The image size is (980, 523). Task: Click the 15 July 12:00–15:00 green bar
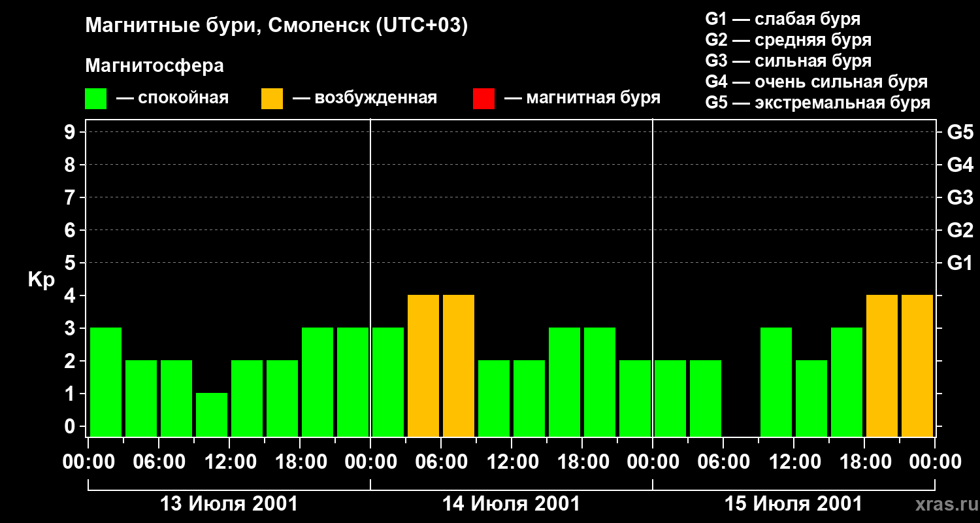tap(811, 398)
